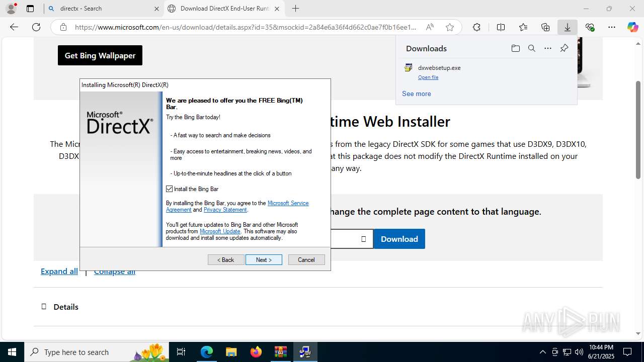Launch Firefox from taskbar

[x=256, y=352]
